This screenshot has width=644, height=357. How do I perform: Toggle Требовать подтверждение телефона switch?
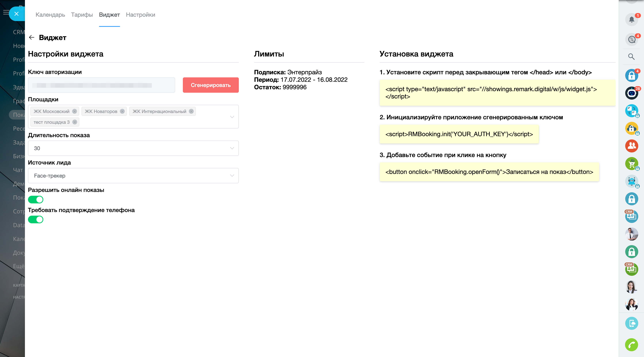click(36, 220)
